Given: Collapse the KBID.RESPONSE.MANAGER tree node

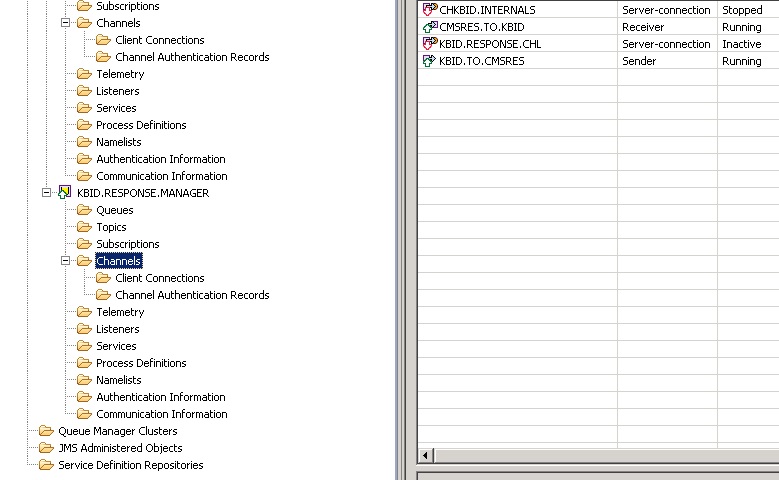Looking at the screenshot, I should tap(46, 193).
